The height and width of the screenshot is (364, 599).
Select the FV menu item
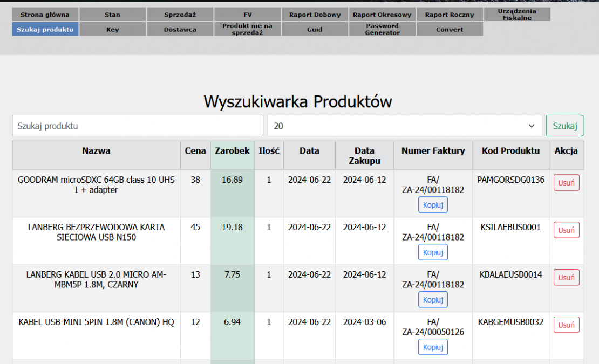click(x=248, y=15)
